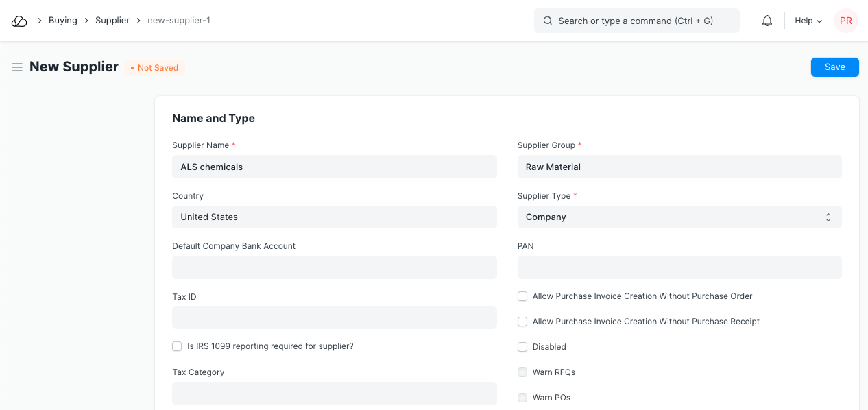This screenshot has width=868, height=410.
Task: Tick the IRS 1099 reporting checkbox
Action: (177, 346)
